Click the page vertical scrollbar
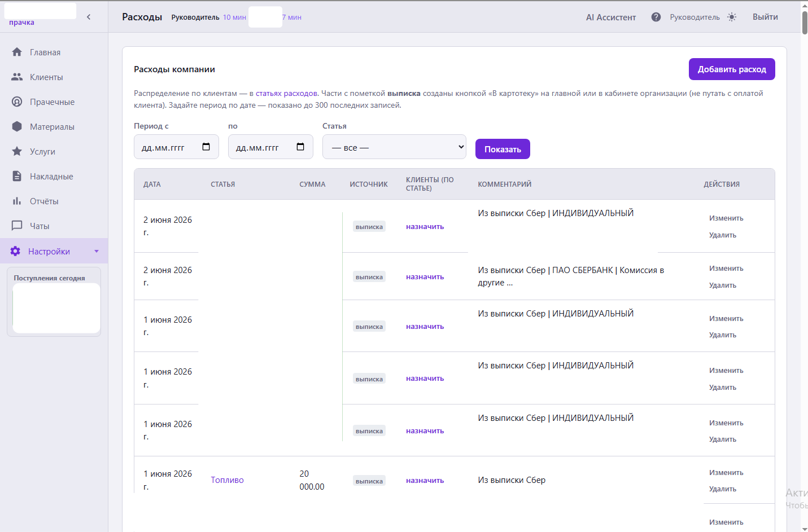 coord(805,23)
